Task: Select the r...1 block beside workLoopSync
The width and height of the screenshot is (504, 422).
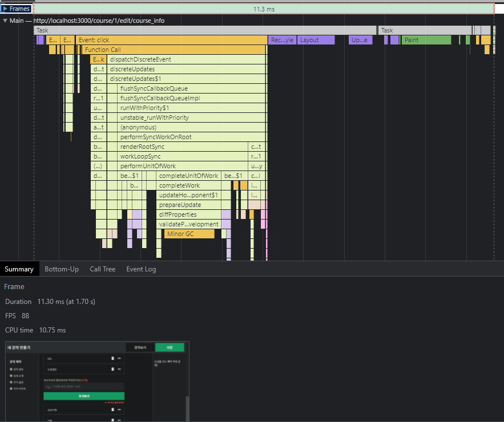Action: pos(256,156)
